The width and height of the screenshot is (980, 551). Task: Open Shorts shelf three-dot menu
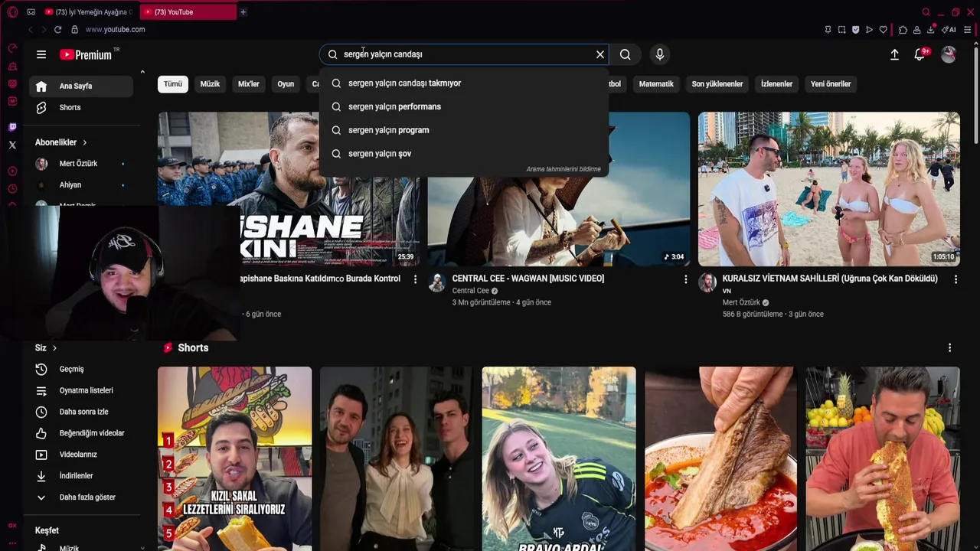coord(949,348)
